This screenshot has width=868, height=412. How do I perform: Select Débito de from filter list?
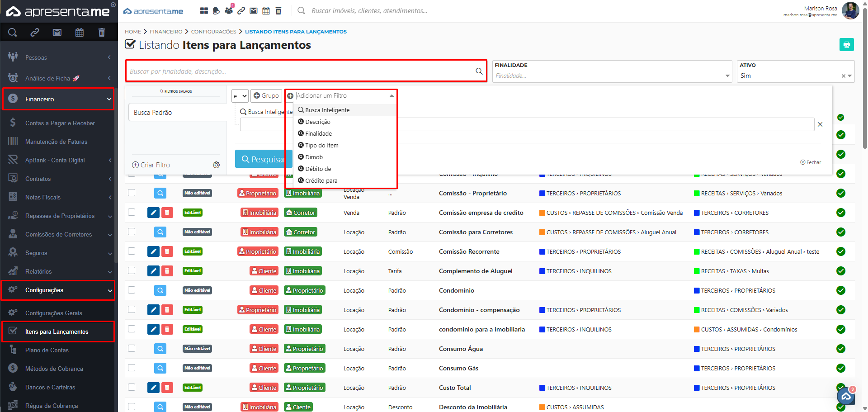(318, 169)
